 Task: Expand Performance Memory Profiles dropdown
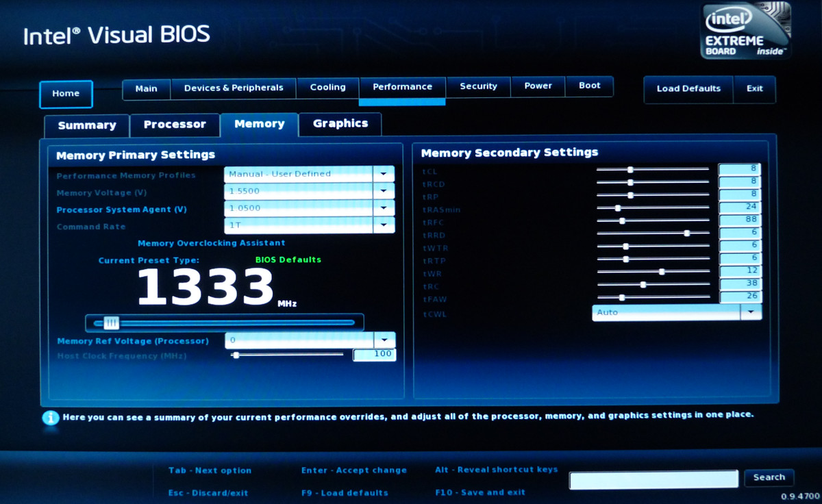pos(384,174)
